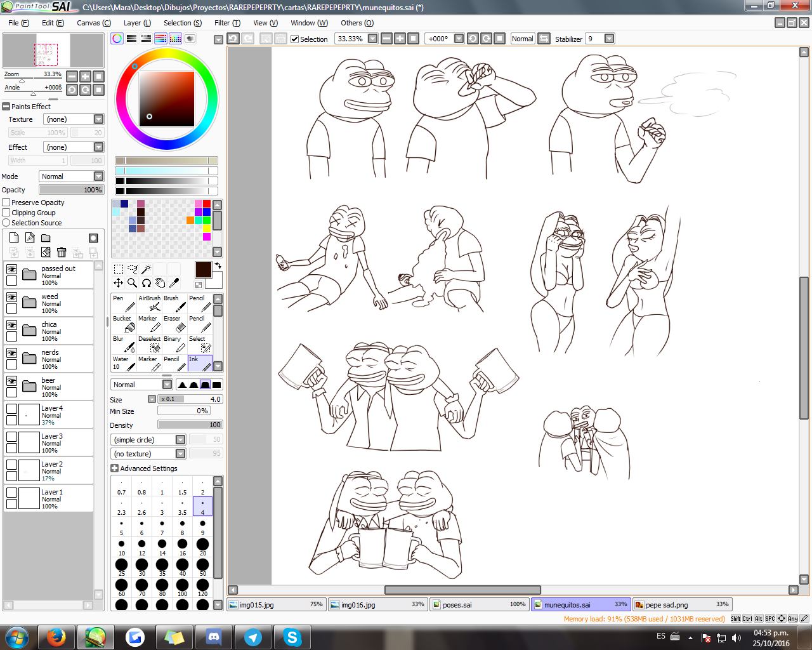Open the Effect dropdown
This screenshot has height=650, width=812.
[x=98, y=147]
